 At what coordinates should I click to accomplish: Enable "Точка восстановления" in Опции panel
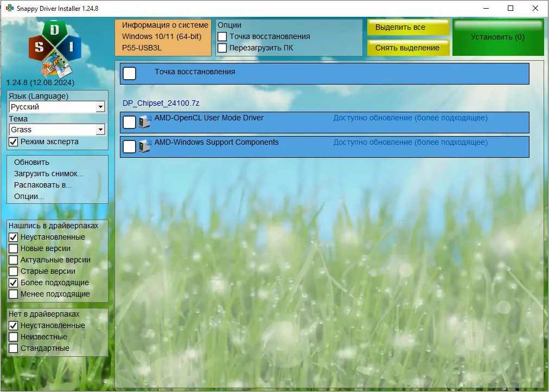tap(222, 37)
